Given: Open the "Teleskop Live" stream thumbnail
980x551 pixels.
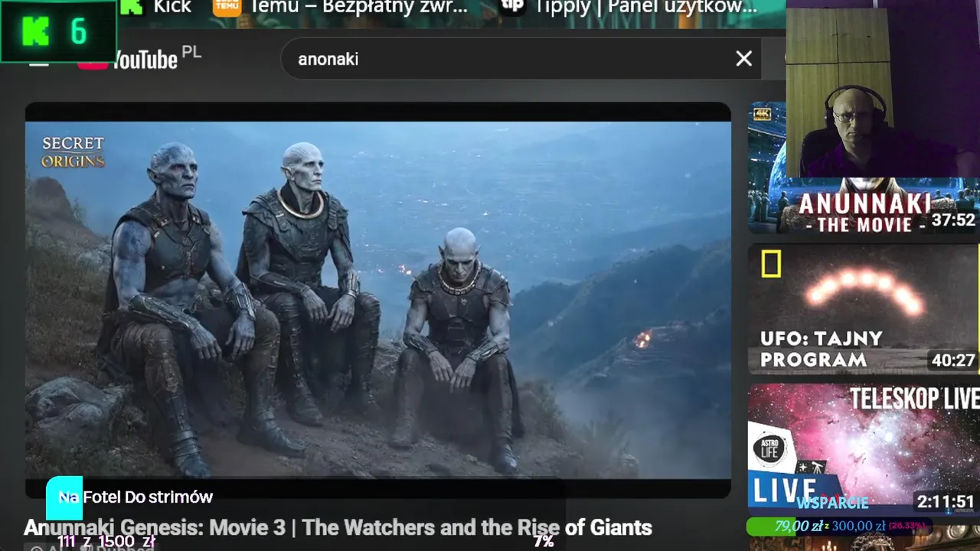Looking at the screenshot, I should pos(863,449).
